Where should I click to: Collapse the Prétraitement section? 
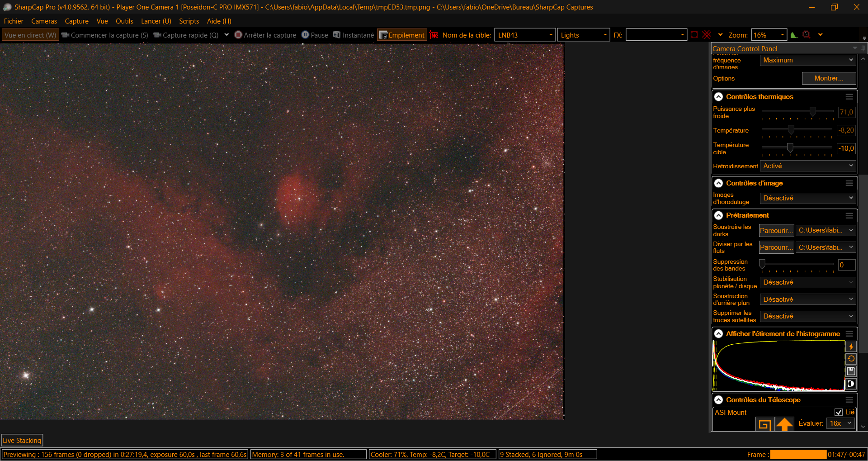click(x=718, y=215)
